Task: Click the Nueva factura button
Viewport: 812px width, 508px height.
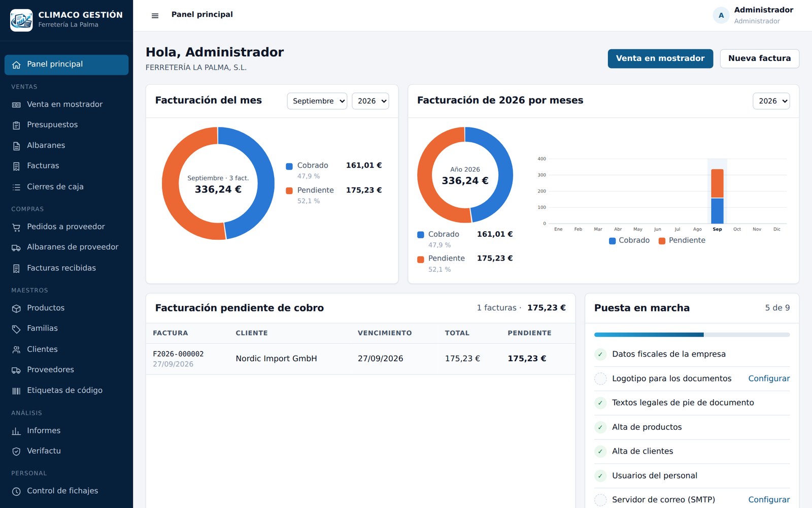Action: click(x=759, y=58)
